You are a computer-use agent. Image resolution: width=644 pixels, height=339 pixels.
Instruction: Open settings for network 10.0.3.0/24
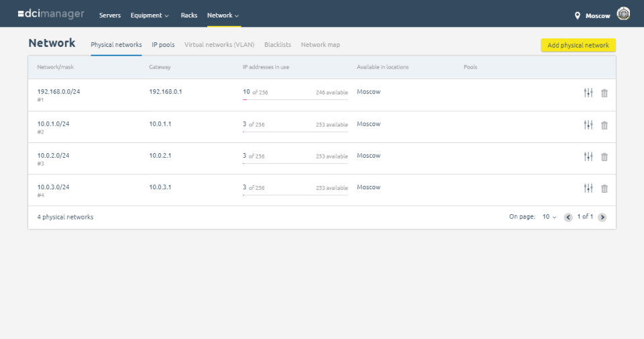(588, 188)
